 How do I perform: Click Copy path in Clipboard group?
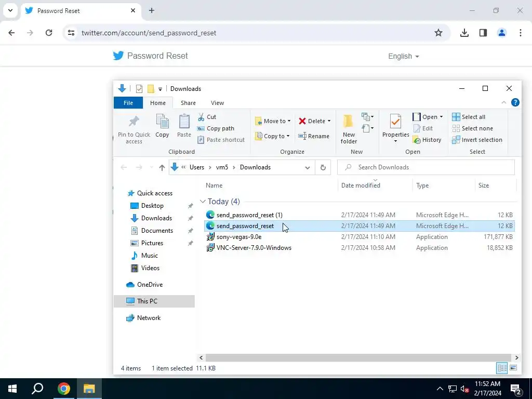(x=216, y=128)
